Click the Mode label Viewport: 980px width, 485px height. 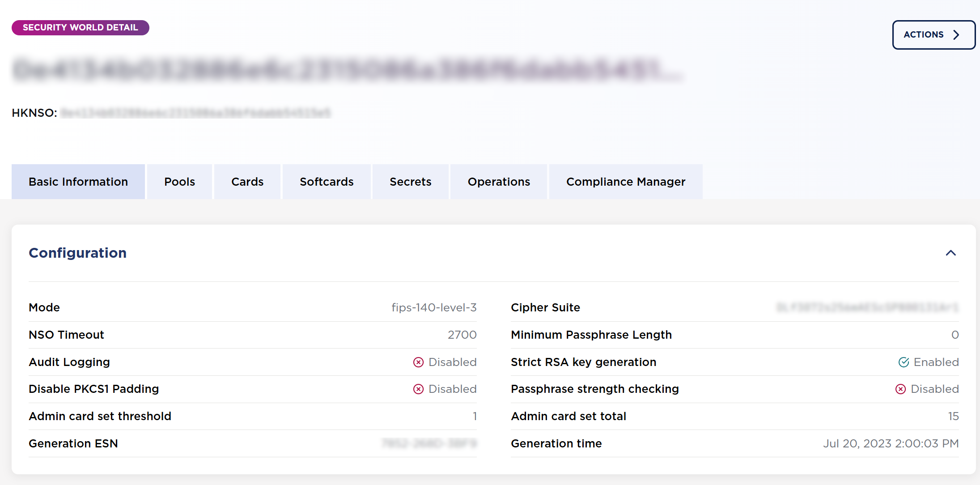pos(44,307)
